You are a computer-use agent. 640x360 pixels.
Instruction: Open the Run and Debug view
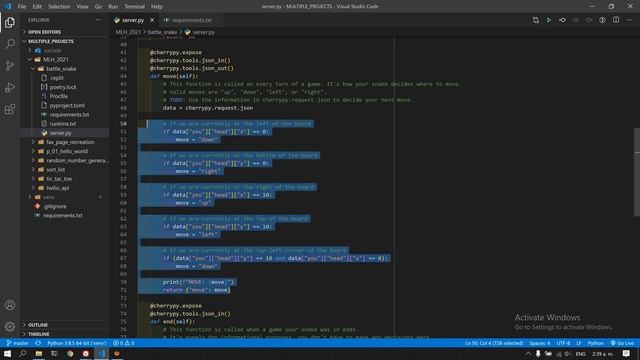10,87
